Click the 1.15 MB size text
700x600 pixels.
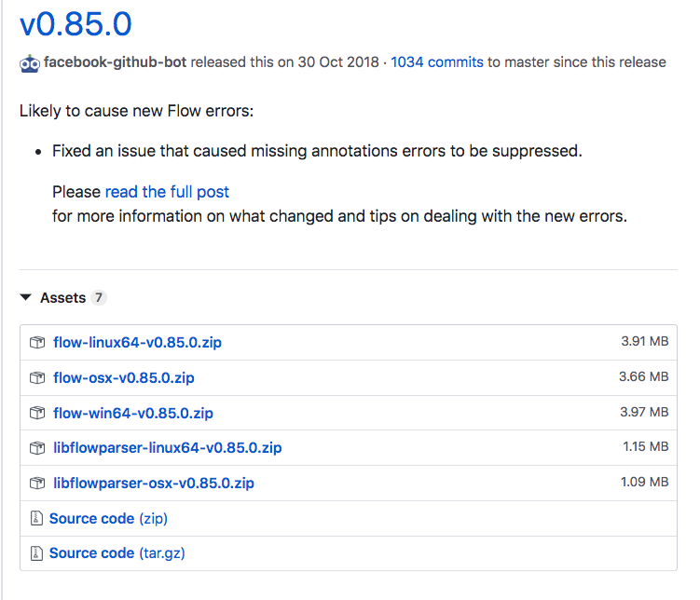click(646, 446)
